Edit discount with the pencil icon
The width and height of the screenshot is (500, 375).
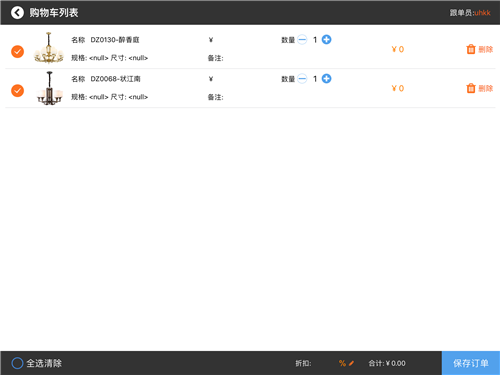(351, 363)
